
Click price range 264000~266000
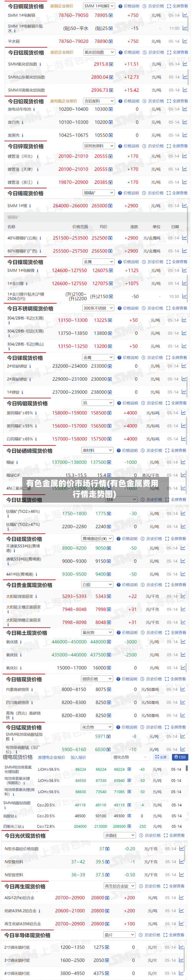click(x=70, y=206)
